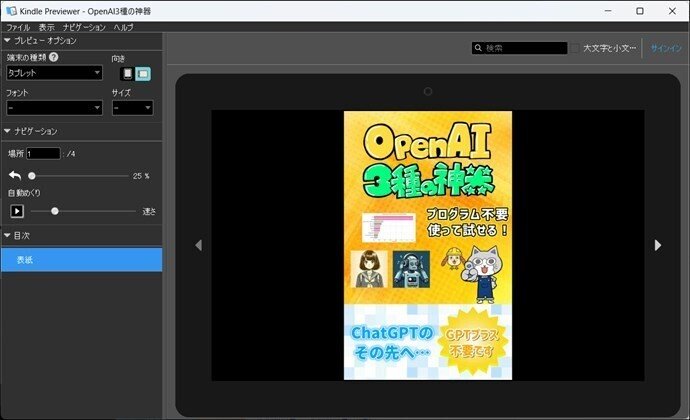
Task: Open the 表示 menu
Action: pyautogui.click(x=47, y=27)
